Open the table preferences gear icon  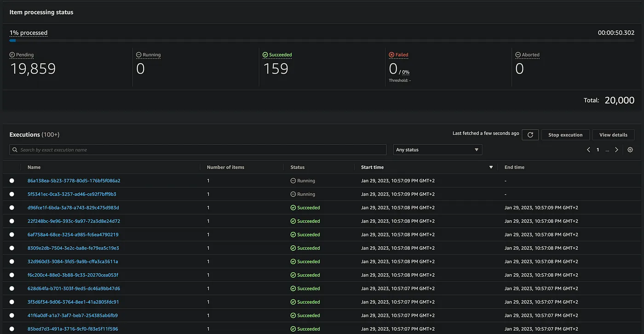point(630,150)
